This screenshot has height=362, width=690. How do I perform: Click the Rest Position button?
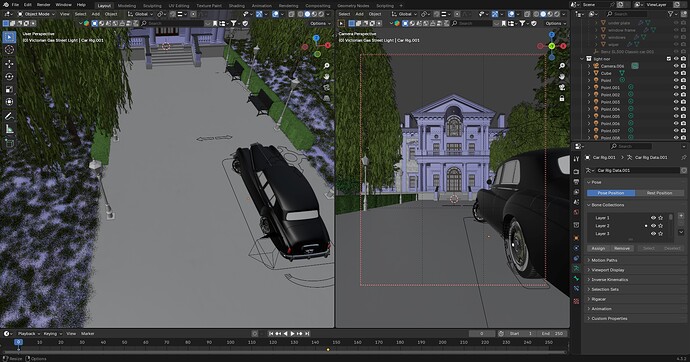point(659,193)
